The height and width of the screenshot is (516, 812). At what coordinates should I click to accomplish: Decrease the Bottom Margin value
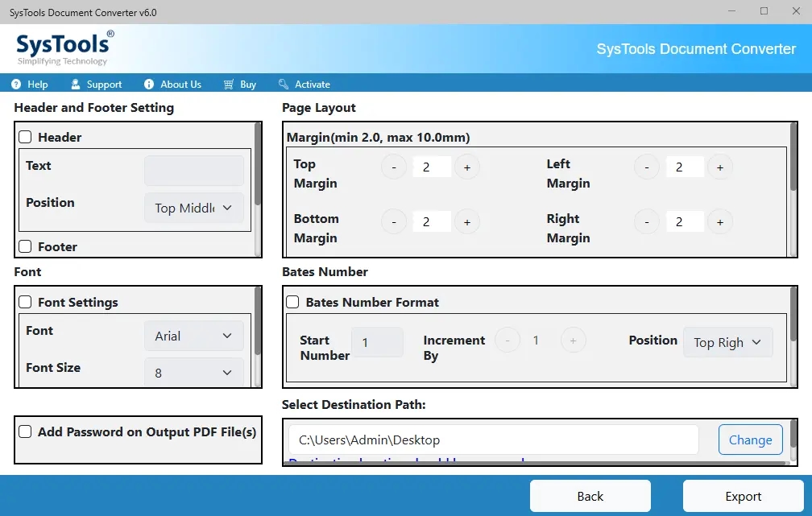tap(394, 222)
